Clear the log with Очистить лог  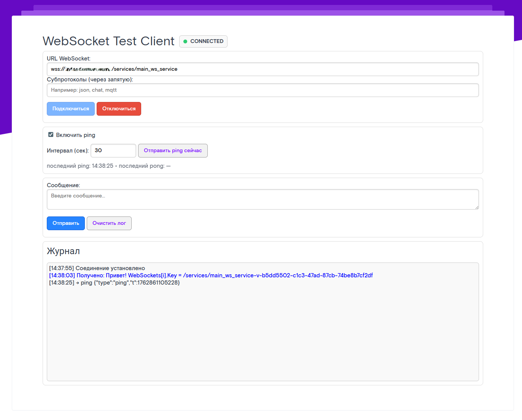pyautogui.click(x=109, y=223)
